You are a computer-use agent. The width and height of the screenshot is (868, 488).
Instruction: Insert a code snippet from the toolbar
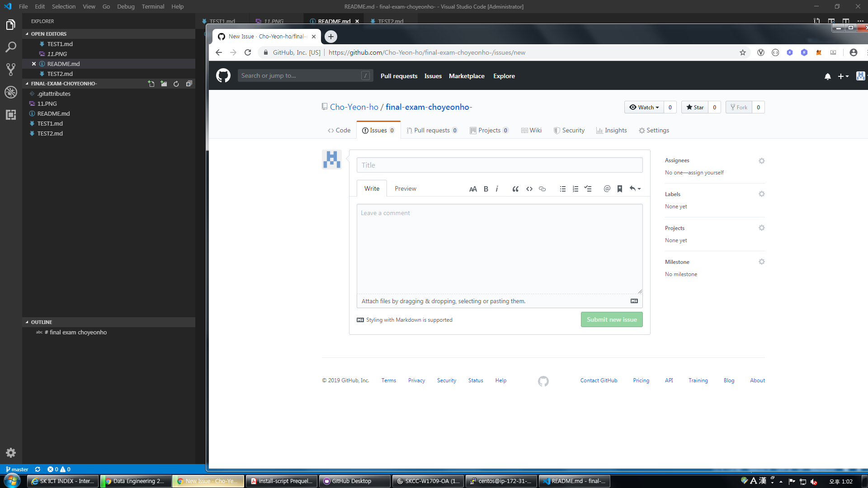529,189
